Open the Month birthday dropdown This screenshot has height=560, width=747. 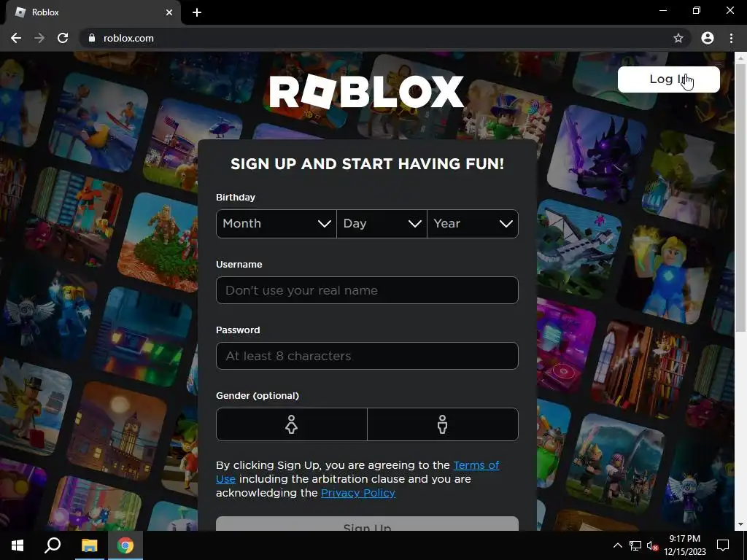tap(276, 224)
